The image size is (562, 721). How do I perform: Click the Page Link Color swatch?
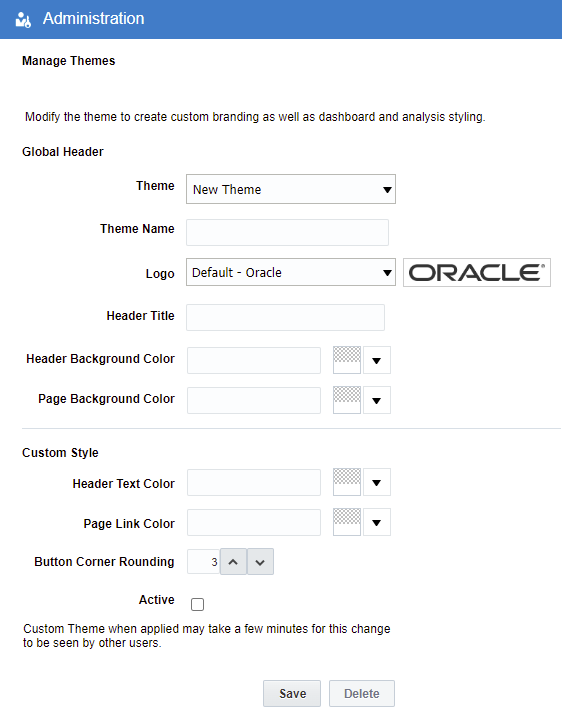pyautogui.click(x=347, y=522)
